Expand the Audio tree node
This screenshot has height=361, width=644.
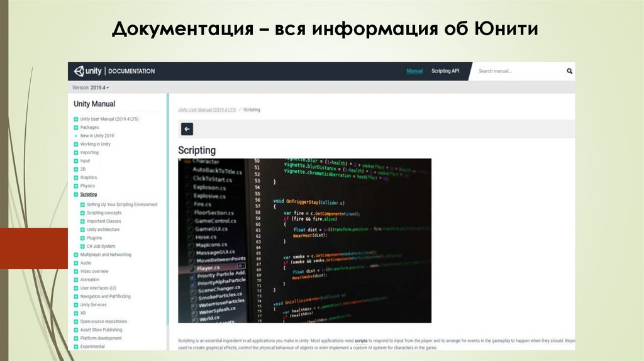pos(76,263)
